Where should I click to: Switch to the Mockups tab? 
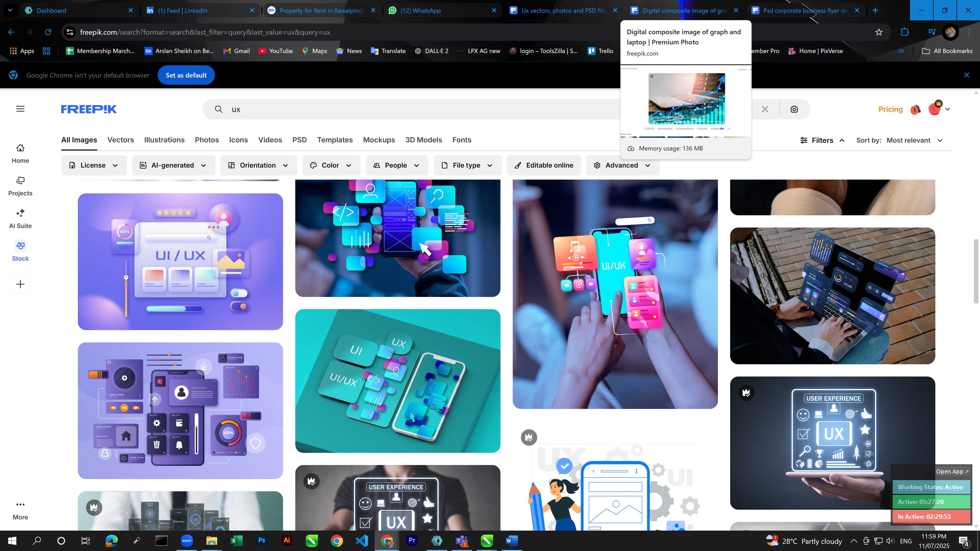click(x=379, y=140)
